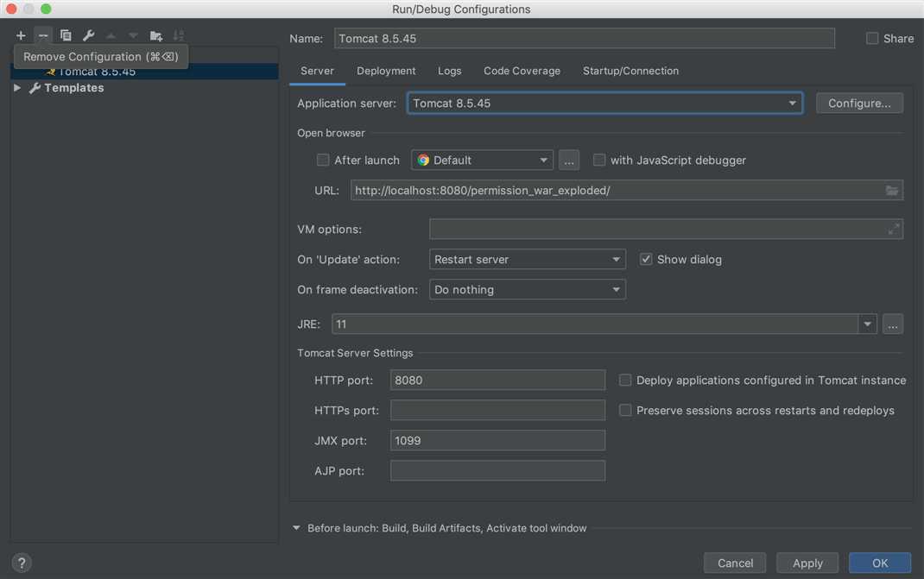This screenshot has height=579, width=924.
Task: Browse URL with folder icon
Action: tap(891, 190)
